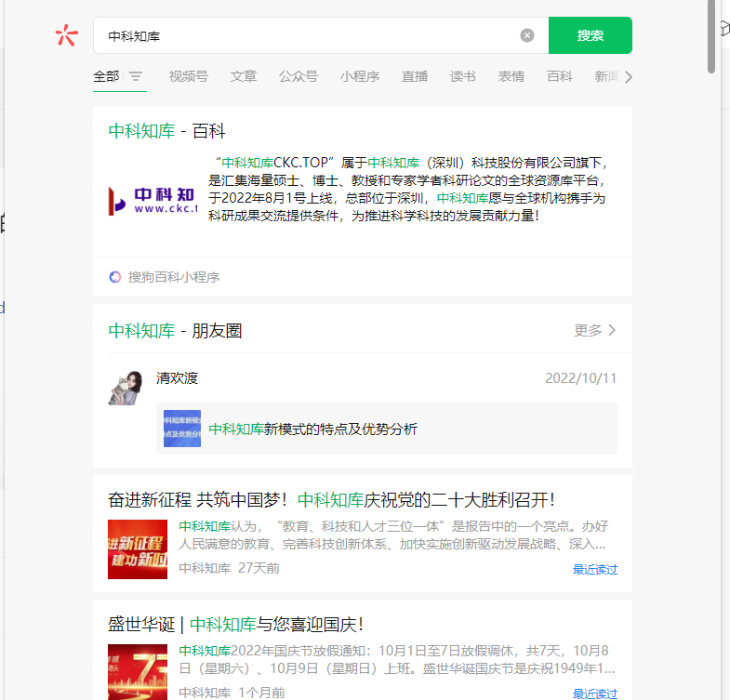Switch to the 百科 tab
730x700 pixels.
coord(560,76)
